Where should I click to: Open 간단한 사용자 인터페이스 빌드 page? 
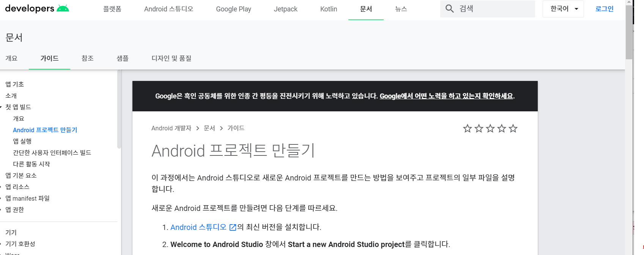click(x=52, y=153)
